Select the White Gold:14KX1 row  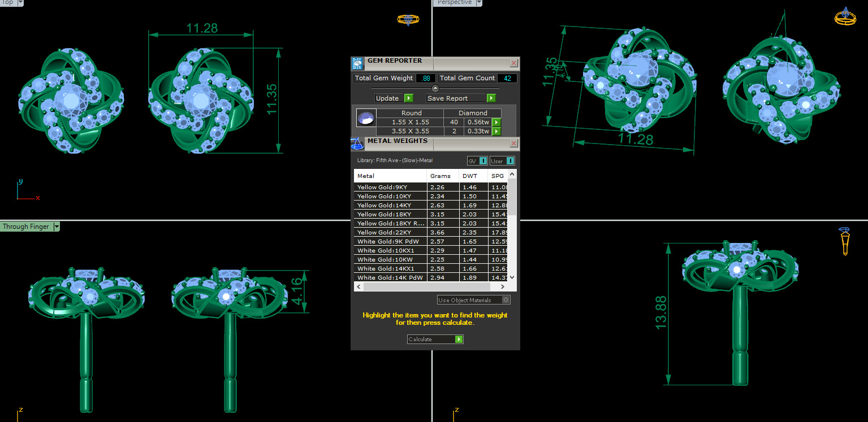[x=431, y=268]
